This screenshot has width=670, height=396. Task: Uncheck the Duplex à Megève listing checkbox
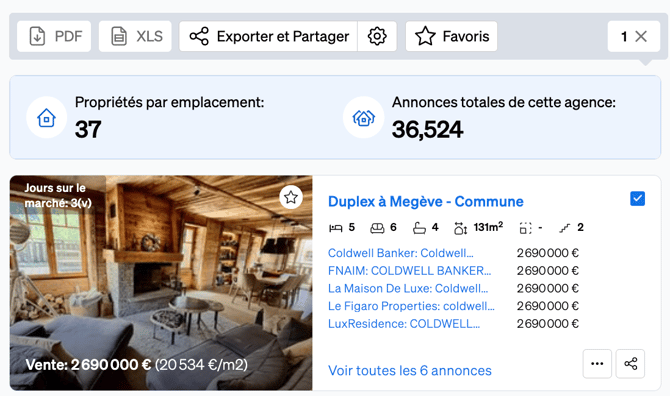click(638, 199)
